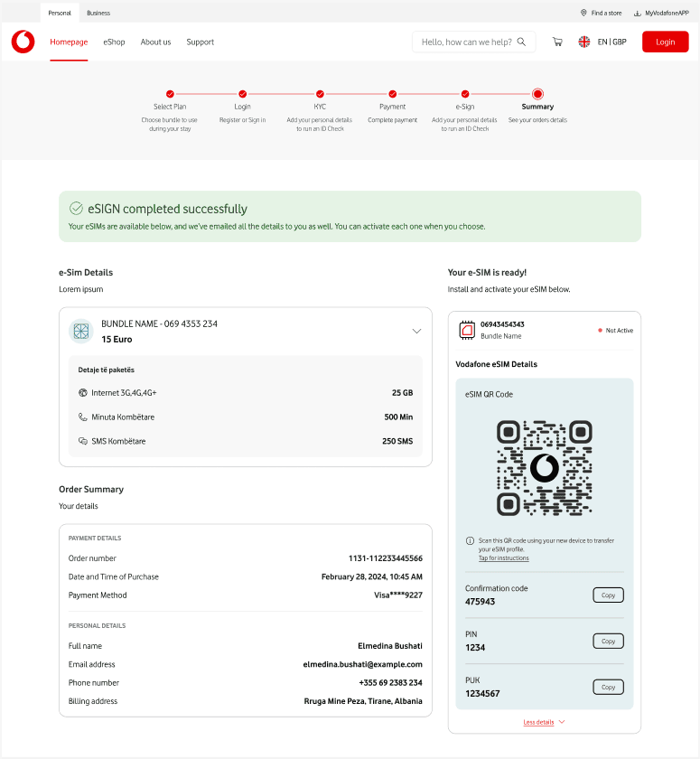Screen dimensions: 700x759
Task: Click the eSIM chip icon
Action: 467,330
